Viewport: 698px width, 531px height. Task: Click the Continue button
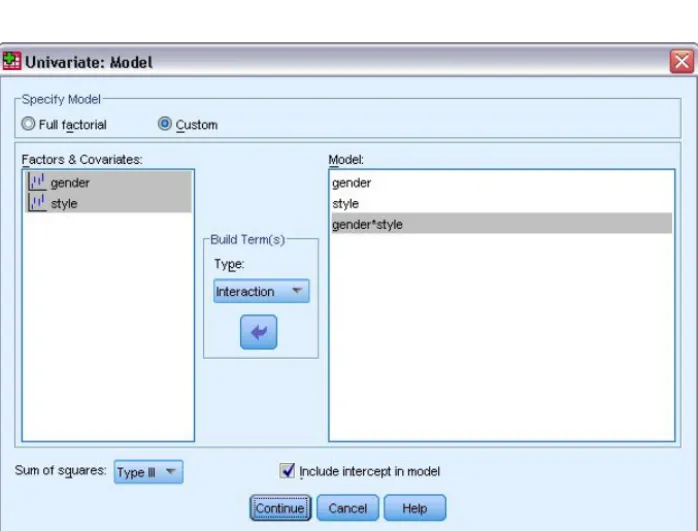[280, 508]
